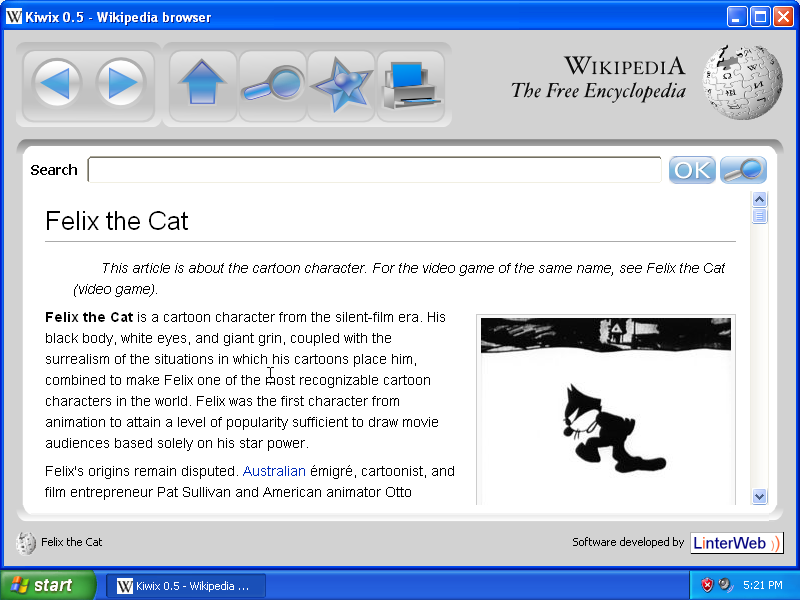Click the Felix the Cat cartoon image

[x=605, y=410]
